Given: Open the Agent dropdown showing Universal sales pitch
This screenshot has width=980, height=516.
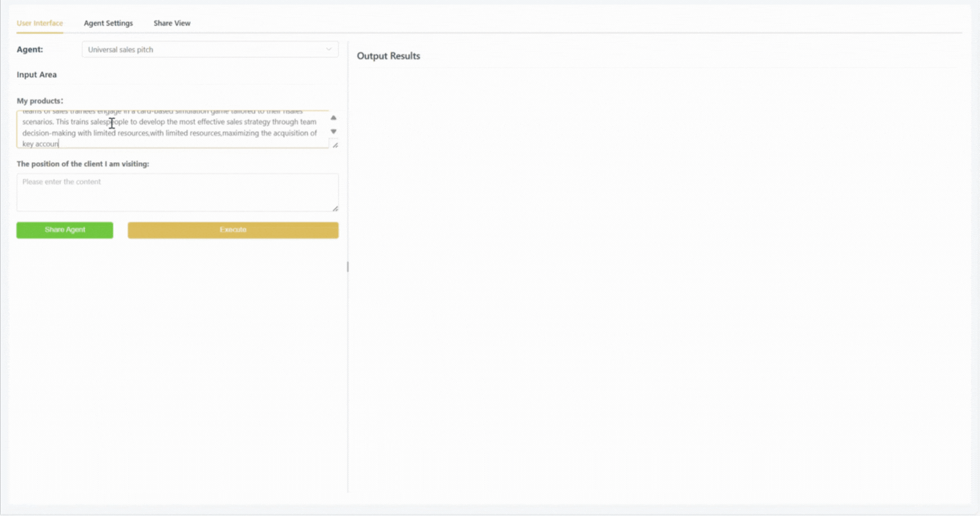Looking at the screenshot, I should pos(210,50).
